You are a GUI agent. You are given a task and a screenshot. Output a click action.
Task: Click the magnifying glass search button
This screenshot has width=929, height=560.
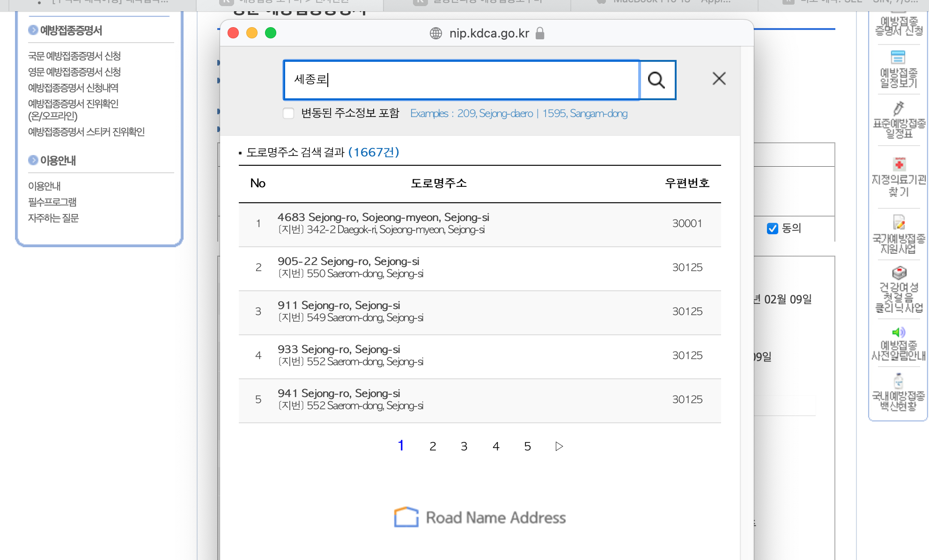click(x=656, y=80)
